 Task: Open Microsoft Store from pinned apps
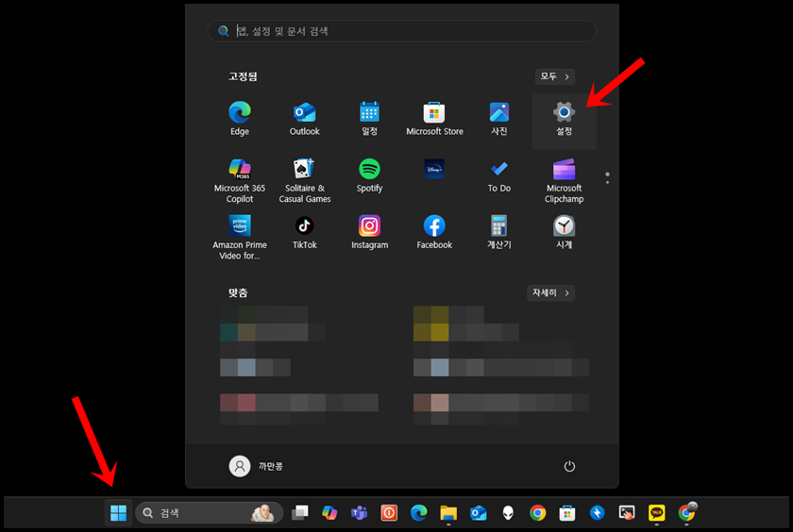tap(434, 119)
